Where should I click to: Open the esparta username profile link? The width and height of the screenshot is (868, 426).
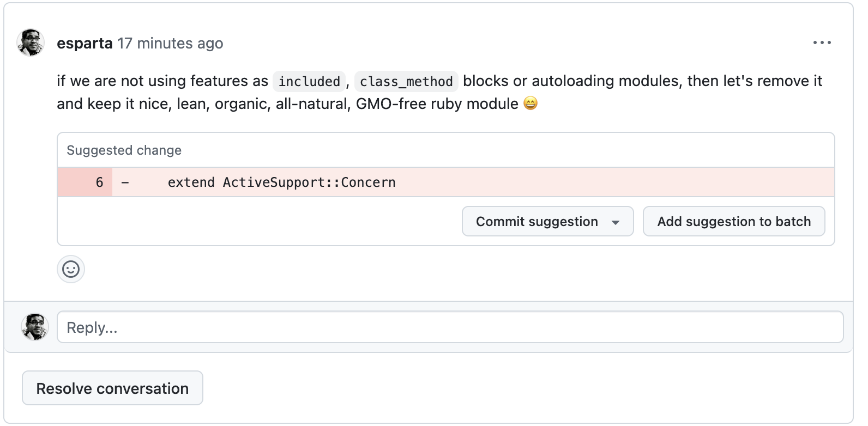(x=85, y=43)
